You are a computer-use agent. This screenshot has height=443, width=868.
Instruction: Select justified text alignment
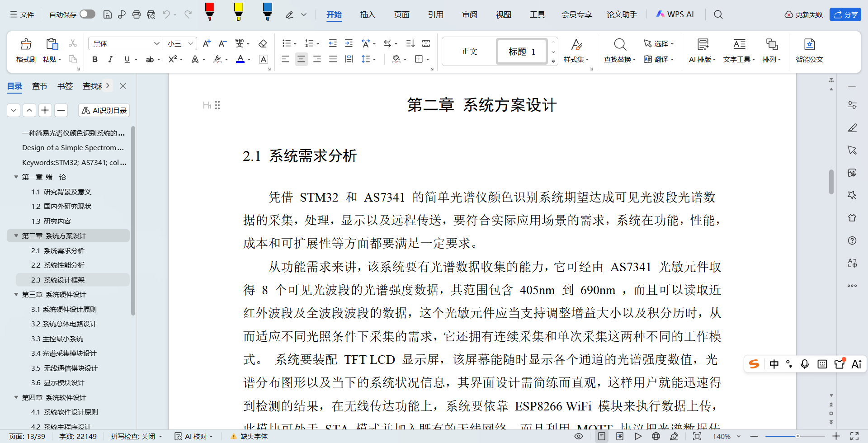[x=333, y=59]
